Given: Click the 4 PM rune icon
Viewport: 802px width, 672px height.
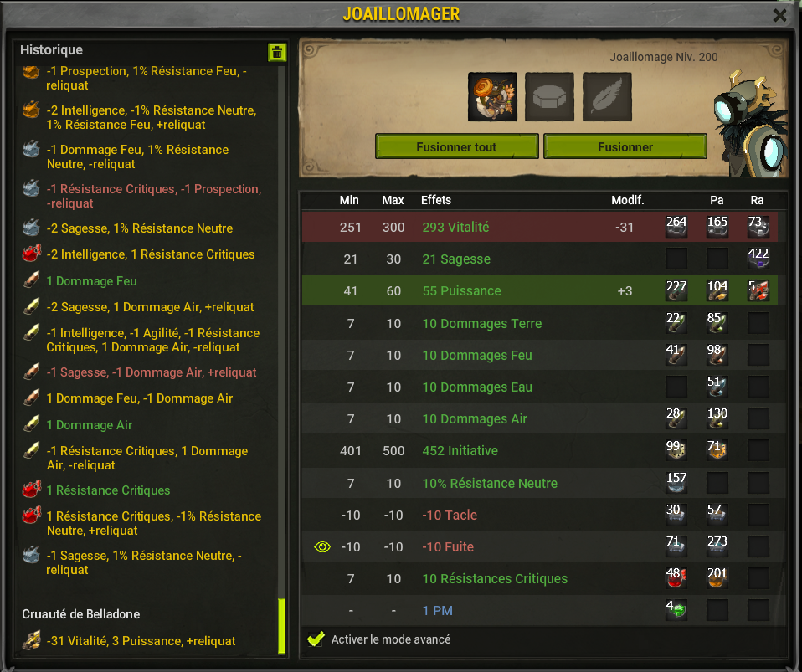Looking at the screenshot, I should pyautogui.click(x=676, y=609).
